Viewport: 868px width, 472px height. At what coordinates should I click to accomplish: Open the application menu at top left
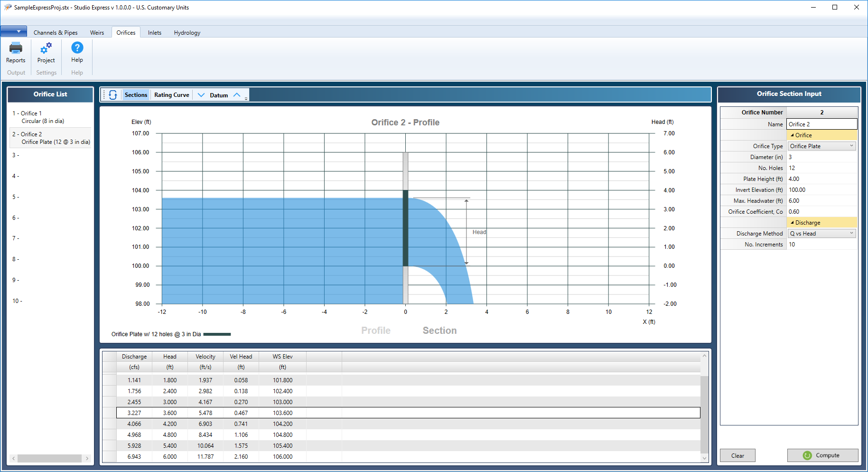click(14, 31)
